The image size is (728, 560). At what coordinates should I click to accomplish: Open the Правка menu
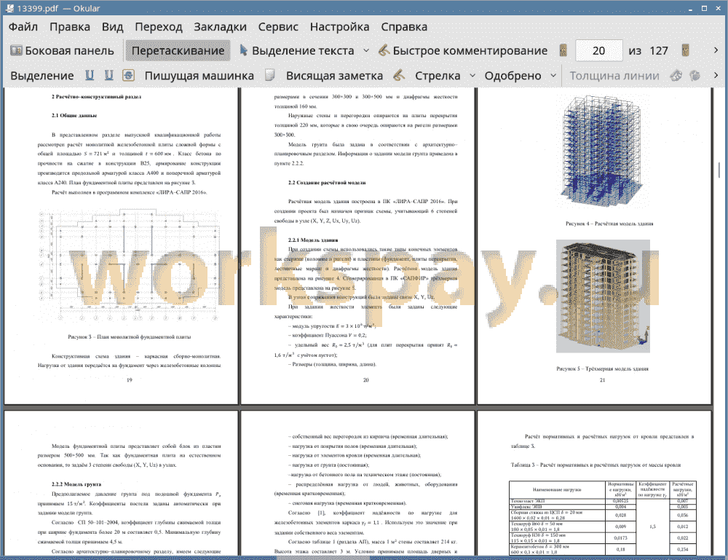pos(70,27)
